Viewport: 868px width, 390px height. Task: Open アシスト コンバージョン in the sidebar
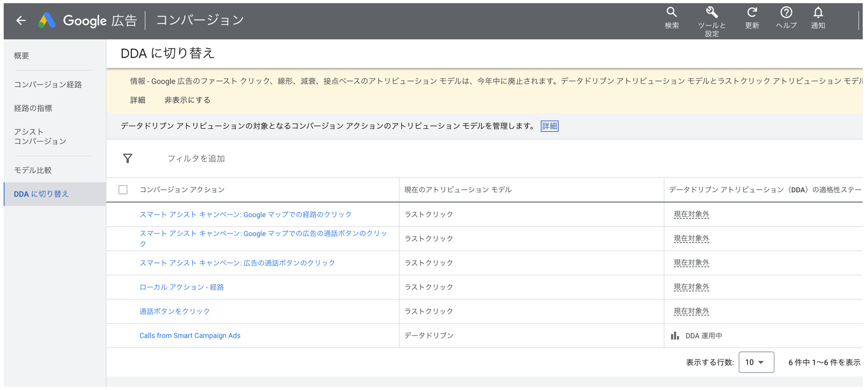[x=40, y=136]
